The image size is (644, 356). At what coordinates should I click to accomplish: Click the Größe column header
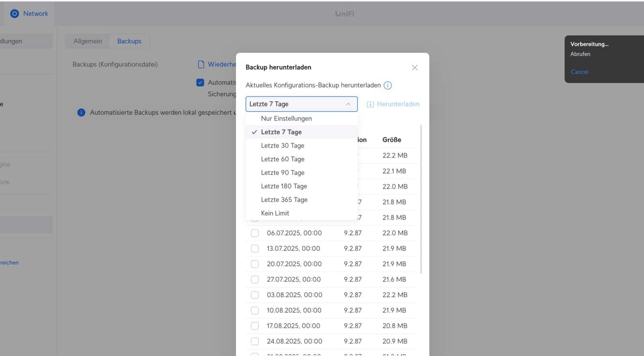pyautogui.click(x=392, y=140)
